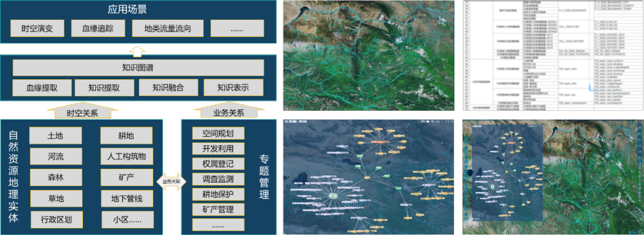Viewport: 644px width, 235px height.
Task: Click the 时空关系 arrow
Action: (82, 110)
